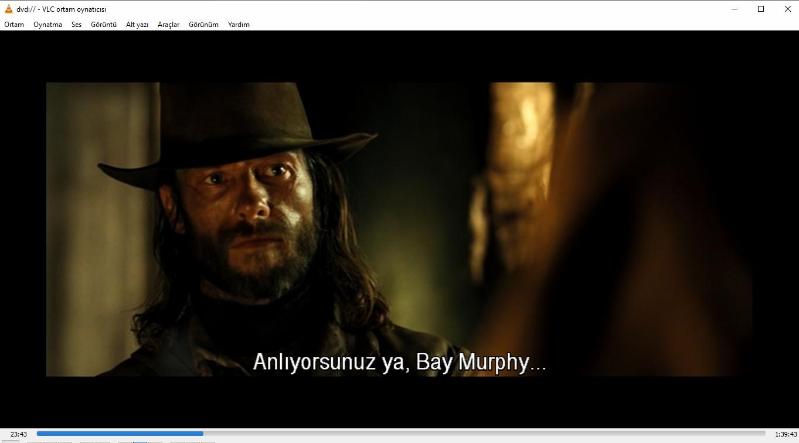Close the VLC player window
The width and height of the screenshot is (799, 443).
[x=787, y=9]
